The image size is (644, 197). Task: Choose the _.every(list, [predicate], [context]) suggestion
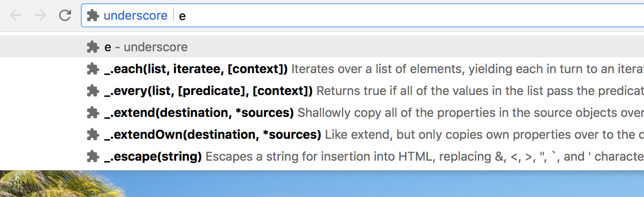[x=322, y=91]
